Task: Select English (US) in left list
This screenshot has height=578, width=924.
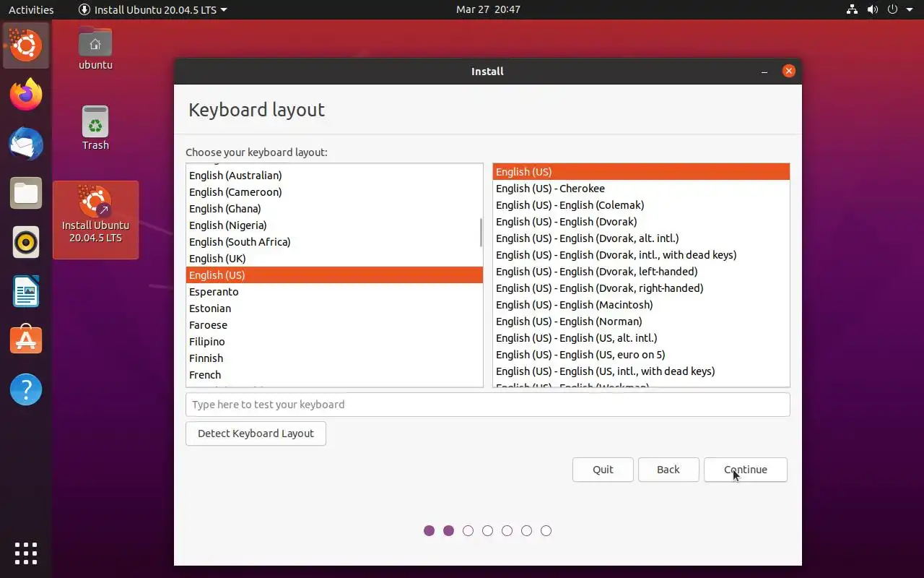Action: 334,275
